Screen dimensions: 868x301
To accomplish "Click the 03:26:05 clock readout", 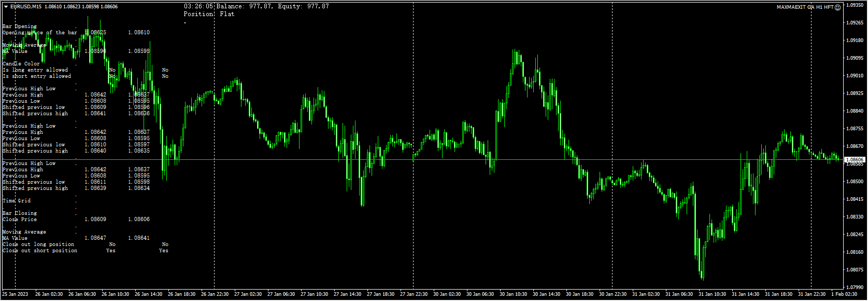I will click(x=198, y=6).
